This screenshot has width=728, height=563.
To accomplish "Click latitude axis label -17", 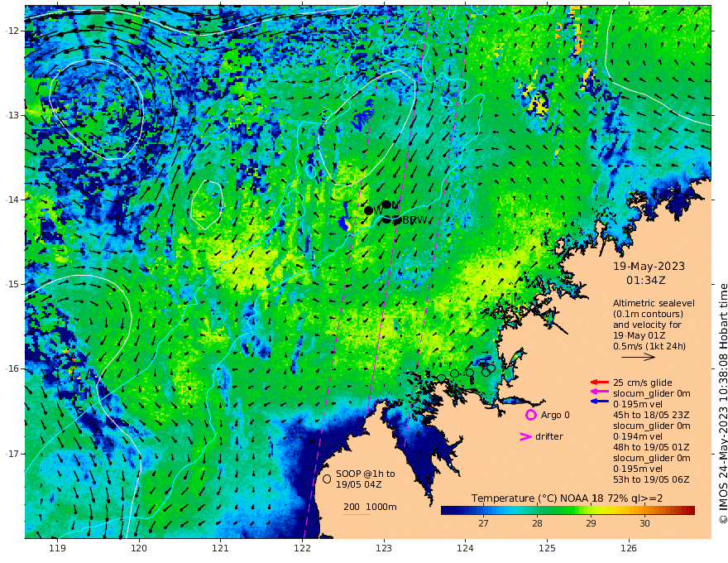I will click(x=11, y=454).
